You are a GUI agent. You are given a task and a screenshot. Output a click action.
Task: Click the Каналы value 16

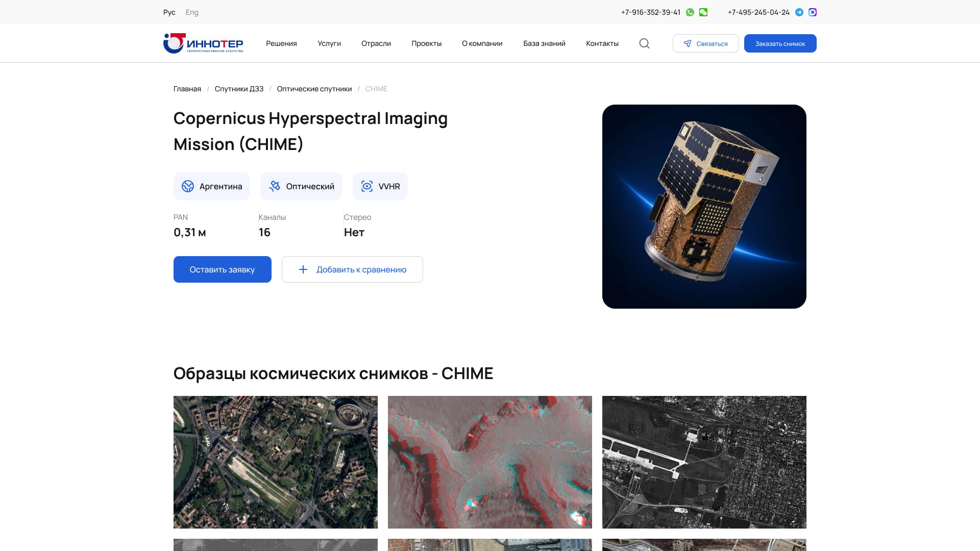(x=264, y=233)
